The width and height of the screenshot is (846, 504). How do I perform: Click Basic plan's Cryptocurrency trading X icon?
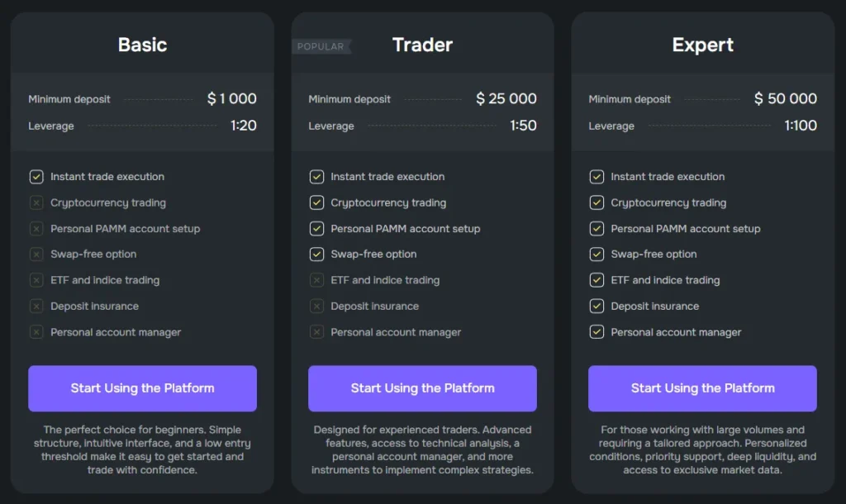[x=36, y=202]
